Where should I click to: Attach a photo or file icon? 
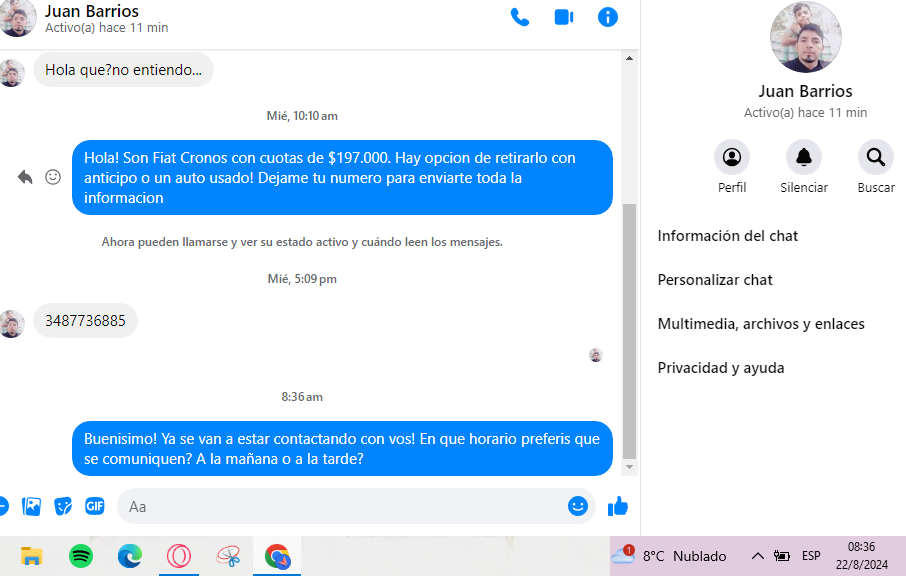pos(31,507)
